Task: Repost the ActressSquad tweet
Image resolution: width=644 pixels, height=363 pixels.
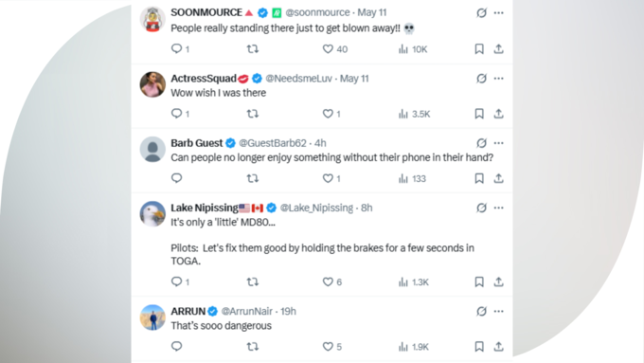Action: 253,114
